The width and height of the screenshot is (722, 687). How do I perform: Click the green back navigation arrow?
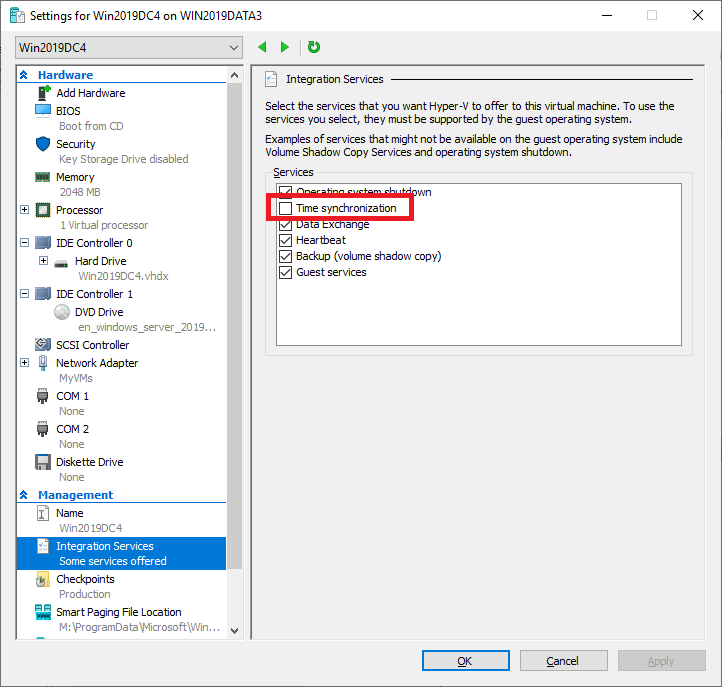click(x=262, y=47)
